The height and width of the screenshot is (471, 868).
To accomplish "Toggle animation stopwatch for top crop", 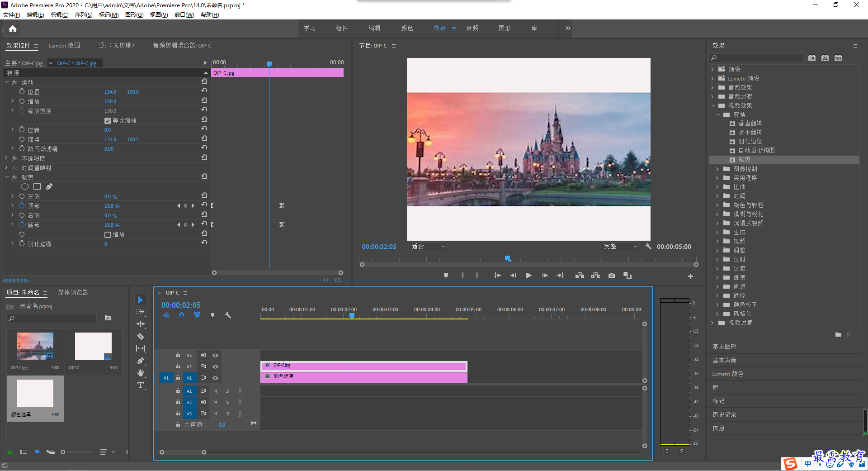I will [22, 205].
